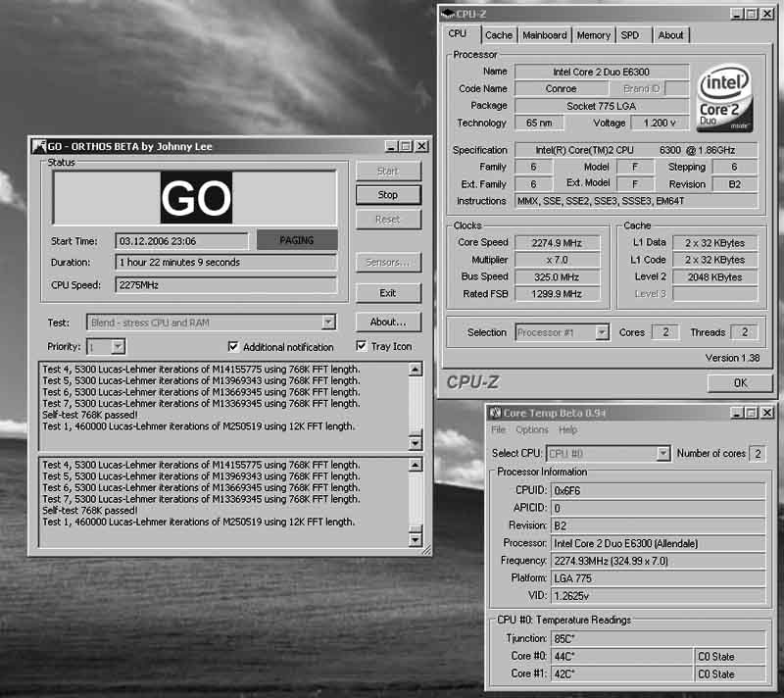Click the CPUID value '0x6F6' in Core Temp
The image size is (784, 698).
click(x=658, y=490)
